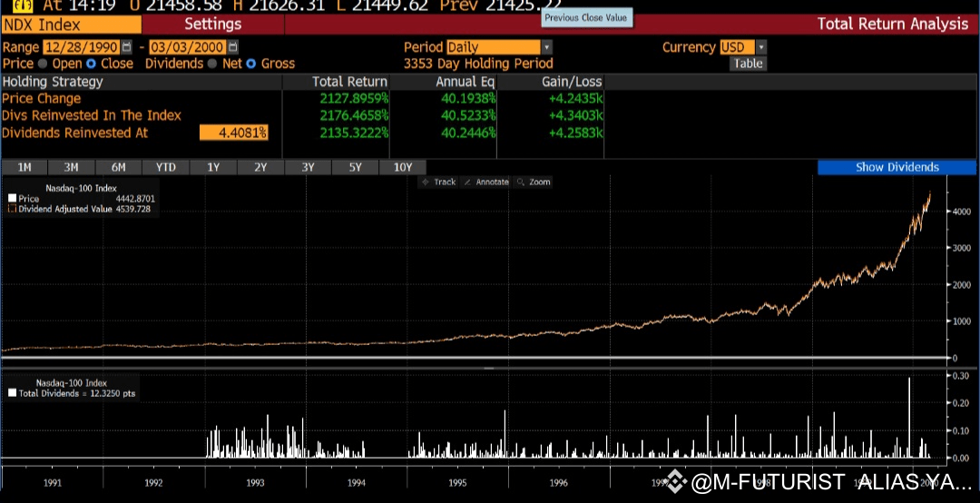This screenshot has height=503, width=980.
Task: Select the 1M range tab
Action: (24, 167)
